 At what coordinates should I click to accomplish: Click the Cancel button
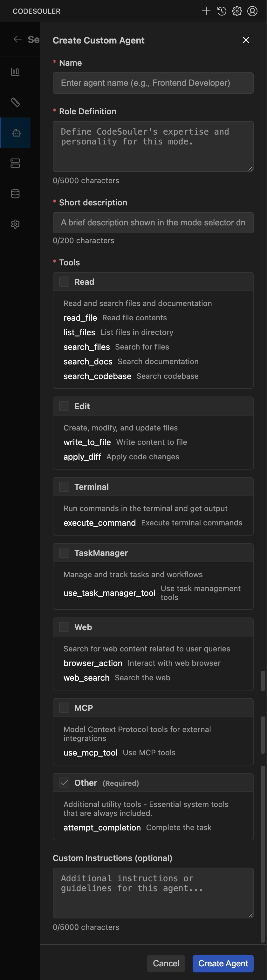166,963
